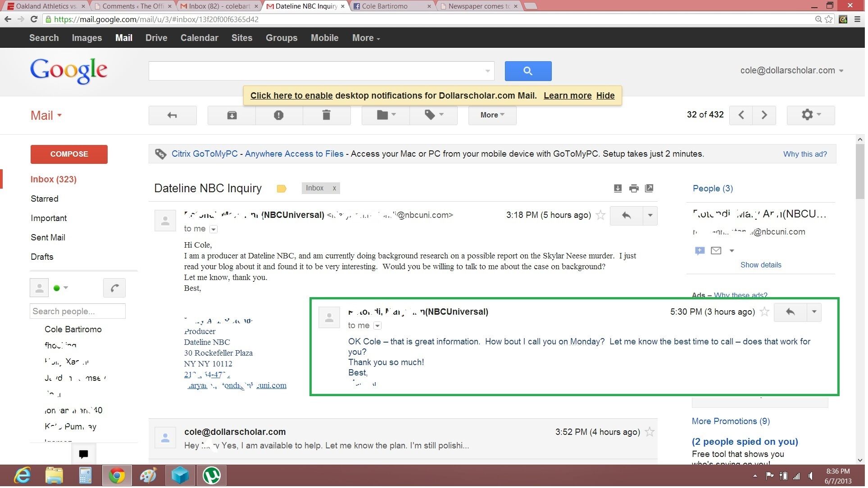Expand search options arrow in search box
Viewport: 868px width, 488px height.
489,71
